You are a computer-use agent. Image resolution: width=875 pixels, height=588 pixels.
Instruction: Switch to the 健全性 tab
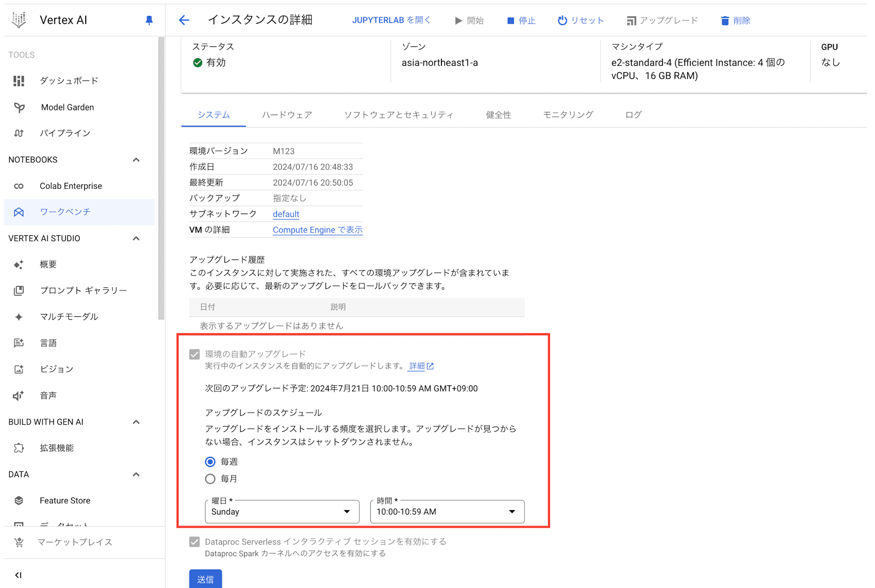pos(499,115)
